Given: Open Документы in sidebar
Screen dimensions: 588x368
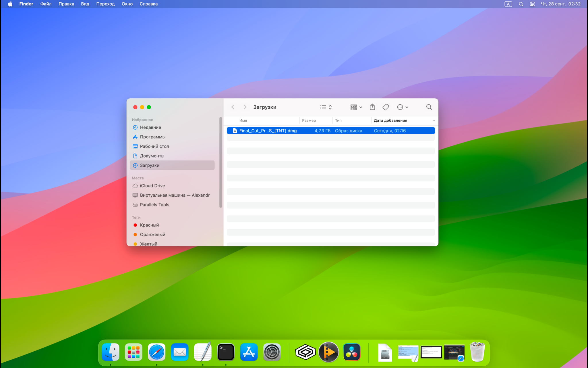Looking at the screenshot, I should tap(172, 156).
